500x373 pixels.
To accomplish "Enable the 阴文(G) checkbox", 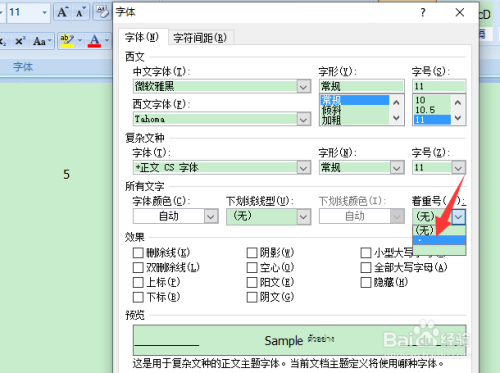I will (252, 297).
